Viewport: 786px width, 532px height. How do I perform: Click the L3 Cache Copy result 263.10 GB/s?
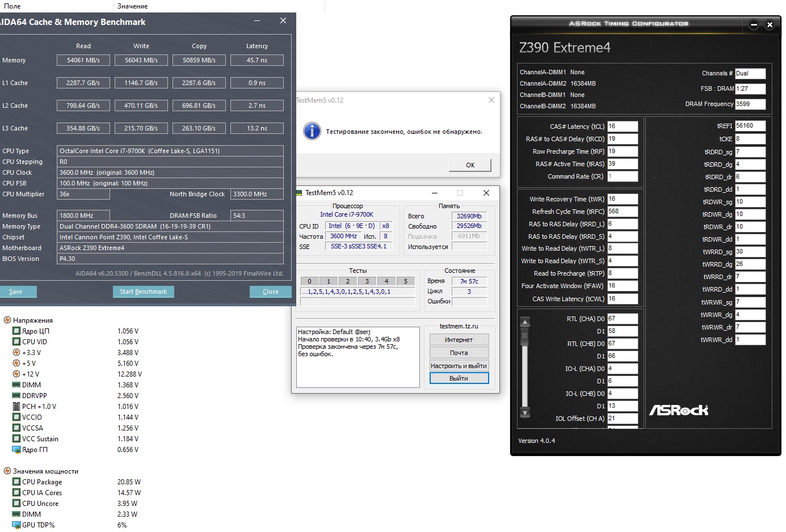199,128
